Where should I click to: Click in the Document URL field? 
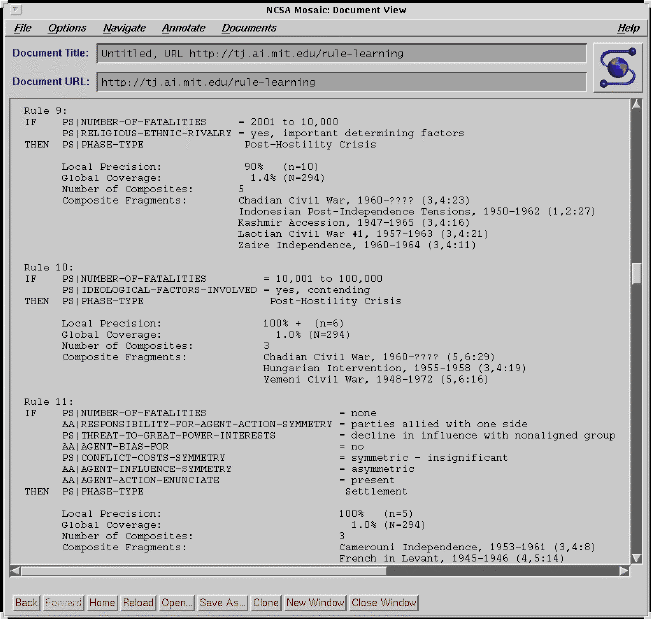click(340, 82)
